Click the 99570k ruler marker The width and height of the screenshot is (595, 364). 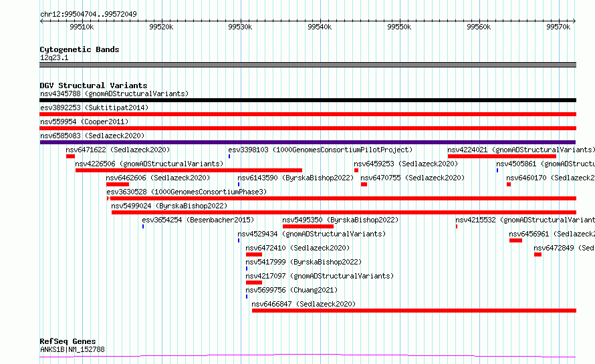pos(558,27)
